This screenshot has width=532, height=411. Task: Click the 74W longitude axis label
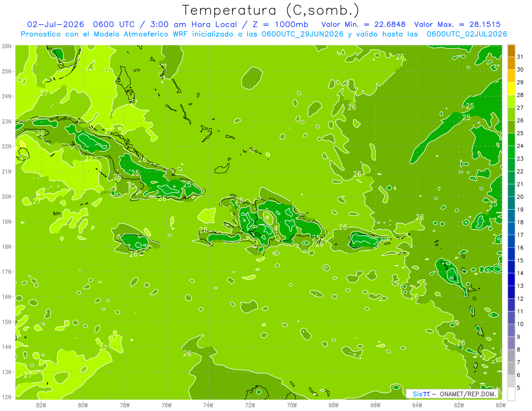click(208, 405)
